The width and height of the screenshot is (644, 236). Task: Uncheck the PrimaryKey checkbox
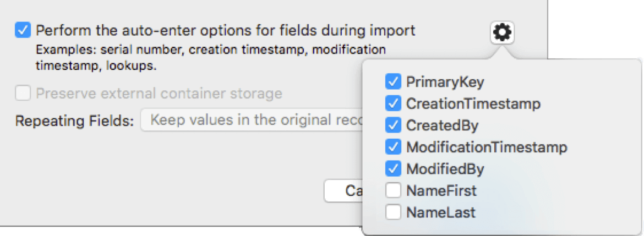pyautogui.click(x=393, y=82)
